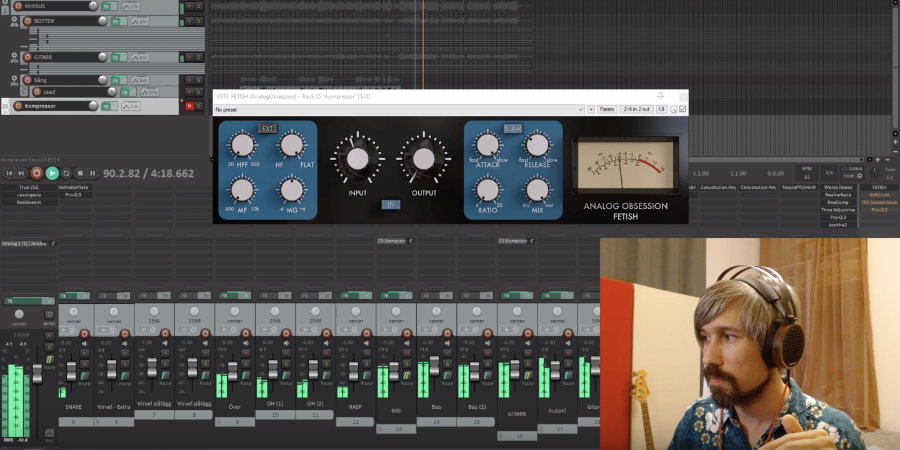This screenshot has width=900, height=450.
Task: Select the Weiss Deess FX entry
Action: click(x=839, y=187)
